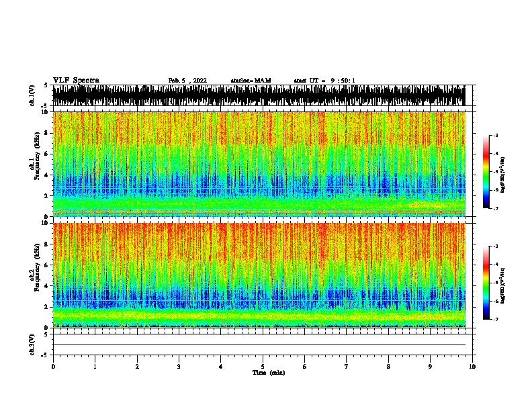532x411 pixels.
Task: Click time axis tick label "10" at right end
Action: [x=472, y=367]
